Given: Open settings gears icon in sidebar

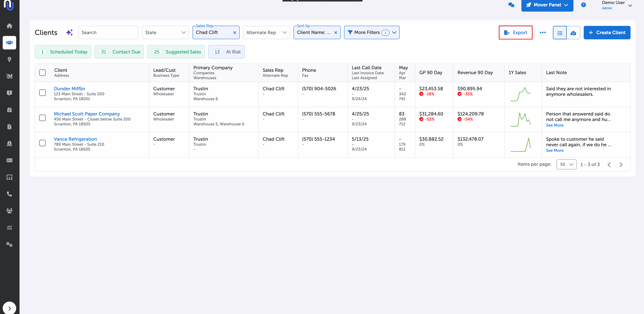Looking at the screenshot, I should tap(9, 244).
